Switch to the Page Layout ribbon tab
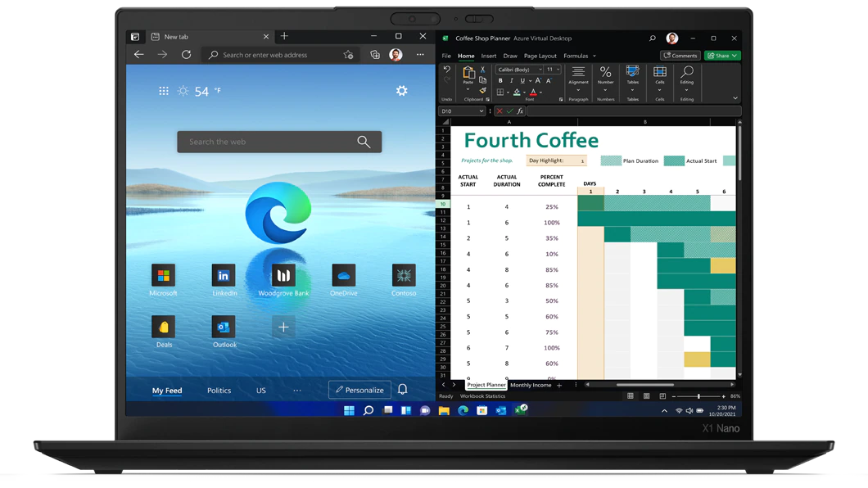The width and height of the screenshot is (868, 488). click(x=540, y=56)
